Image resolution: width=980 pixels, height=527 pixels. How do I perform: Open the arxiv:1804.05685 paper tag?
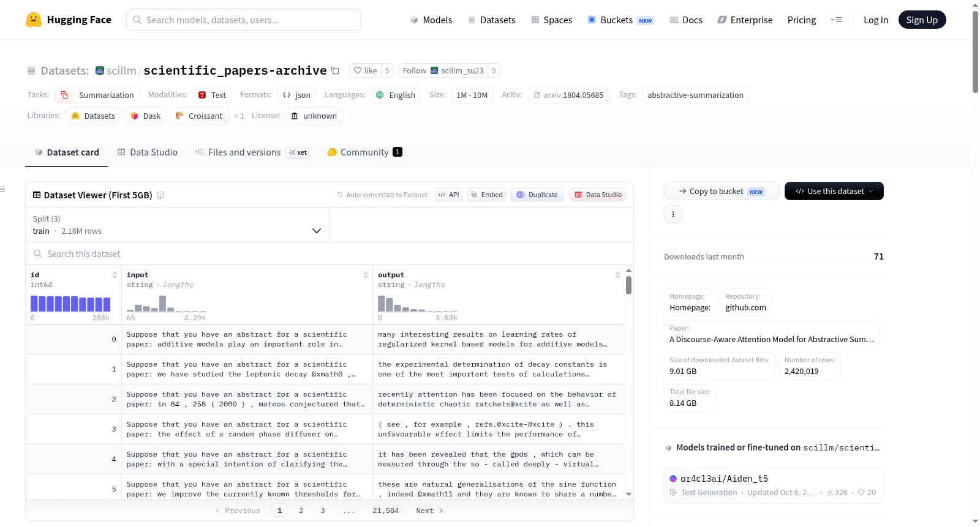[x=568, y=95]
